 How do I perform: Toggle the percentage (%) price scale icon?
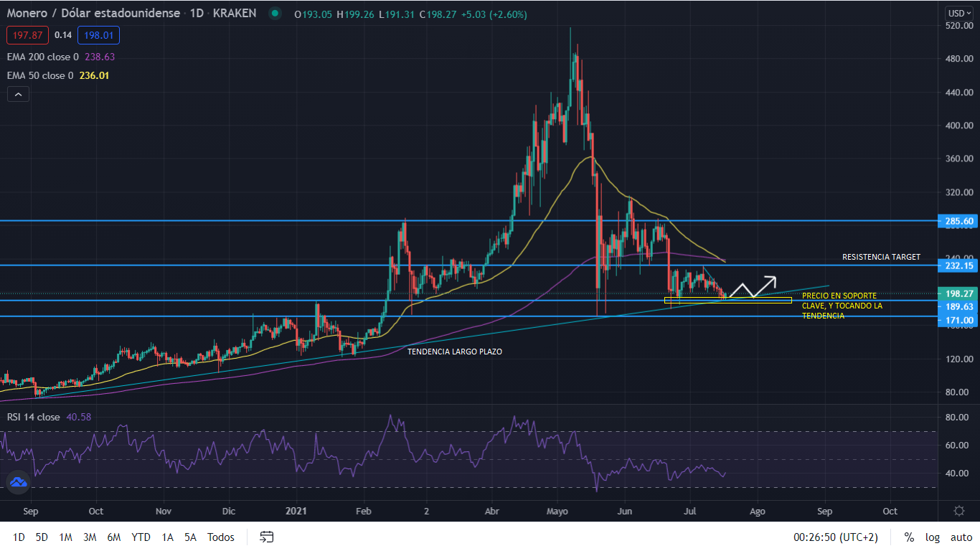point(908,537)
